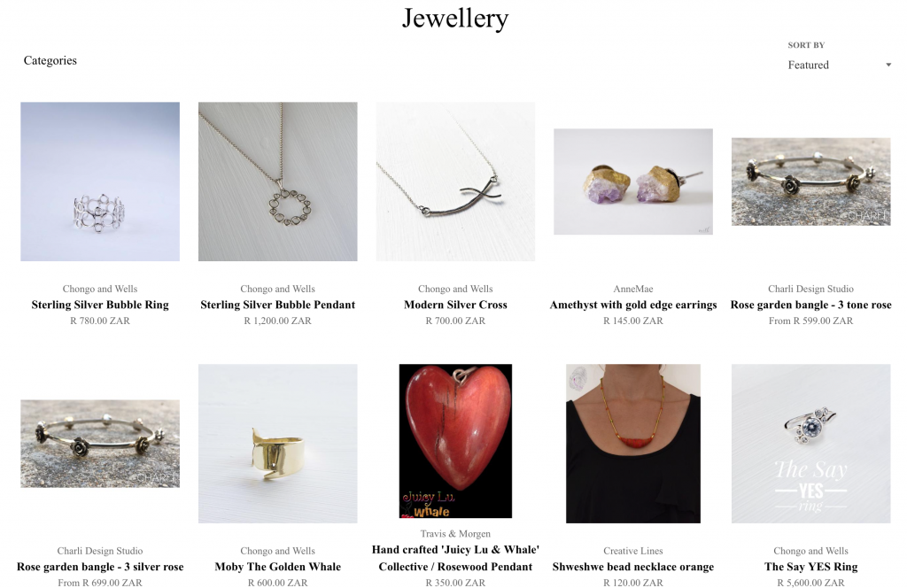Open the red rosewood heart pendant image
This screenshot has height=588, width=907.
455,441
